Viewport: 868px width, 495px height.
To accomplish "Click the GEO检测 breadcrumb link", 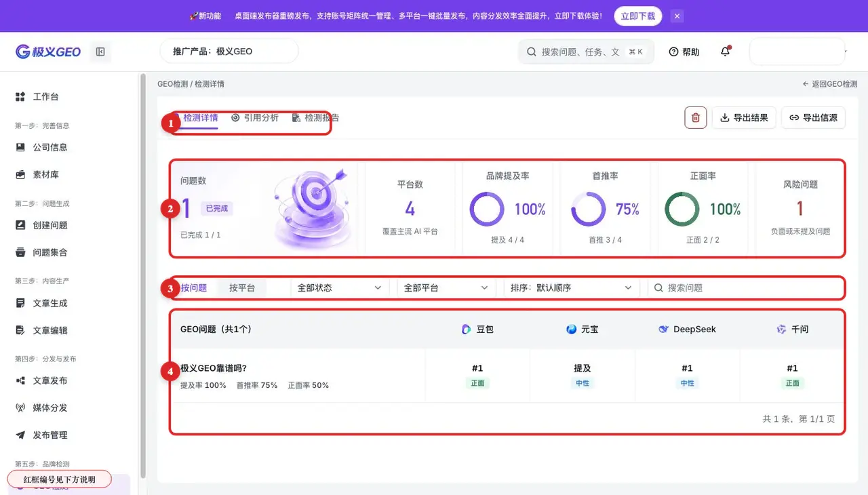I will coord(172,84).
